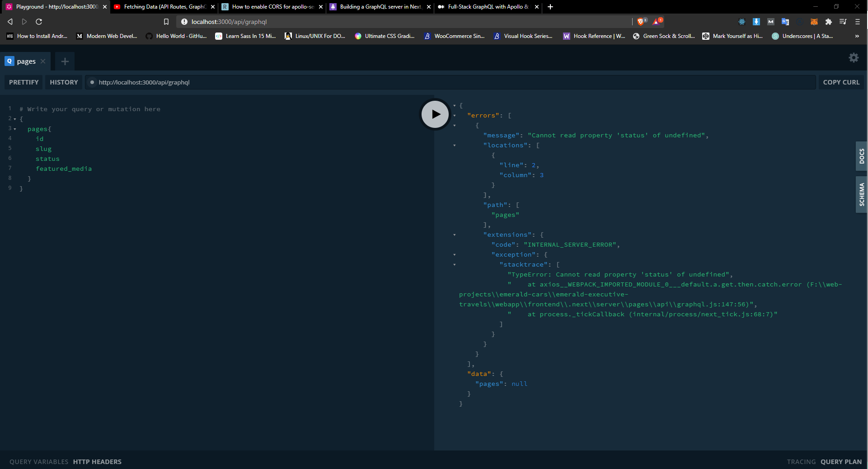Collapse the root response object
868x469 pixels.
click(455, 106)
